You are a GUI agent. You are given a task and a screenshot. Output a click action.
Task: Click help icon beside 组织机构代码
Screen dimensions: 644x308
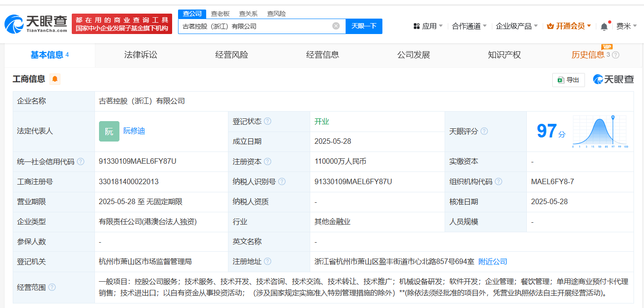click(499, 181)
